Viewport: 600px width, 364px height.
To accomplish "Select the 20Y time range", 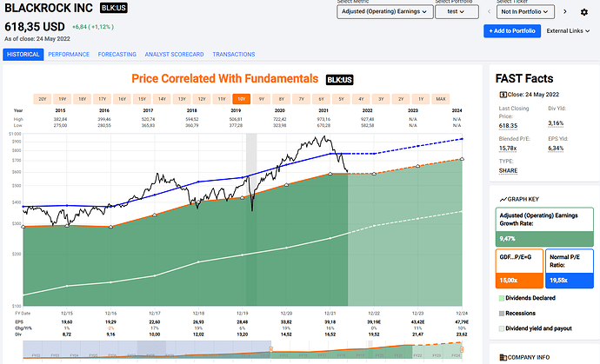I will tap(43, 99).
